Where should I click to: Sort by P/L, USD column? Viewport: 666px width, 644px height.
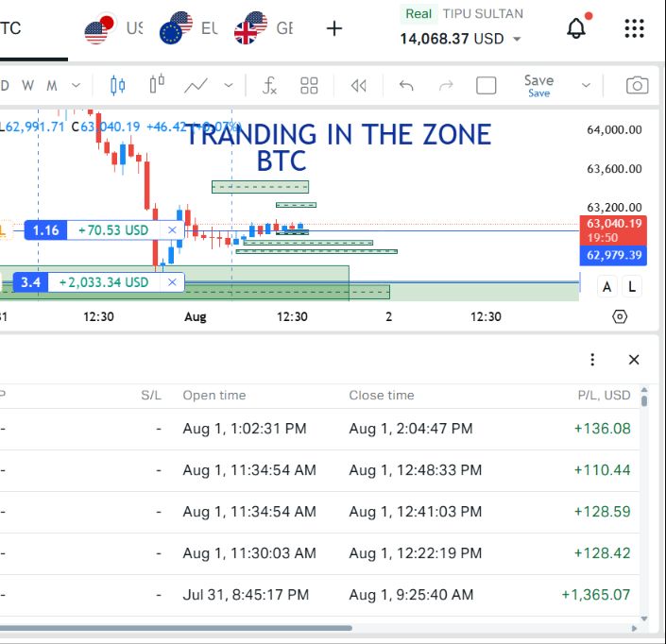click(604, 396)
